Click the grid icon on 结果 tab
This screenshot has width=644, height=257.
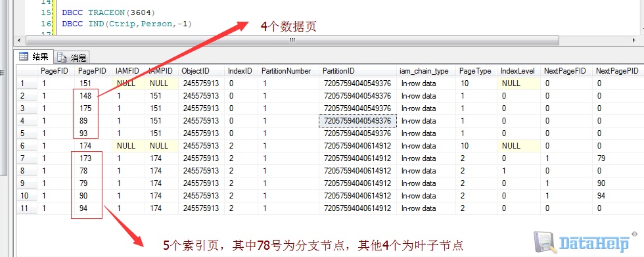[24, 57]
